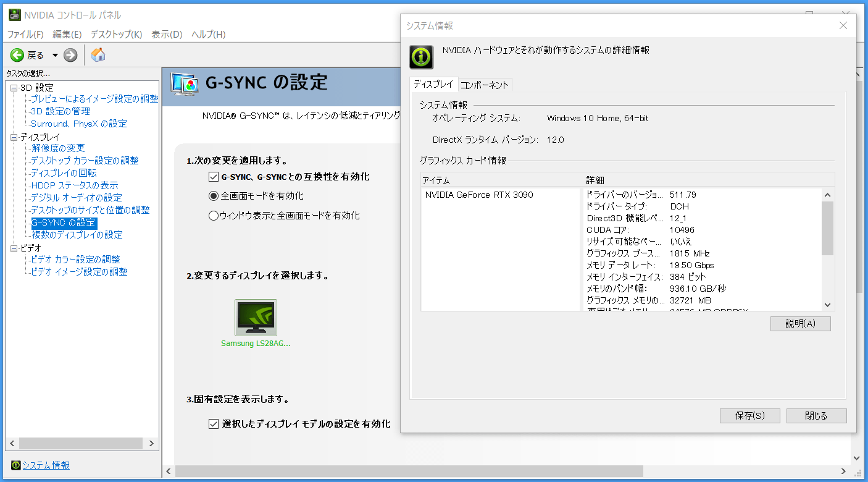Open the デスクトップ(K) menu

(x=116, y=34)
